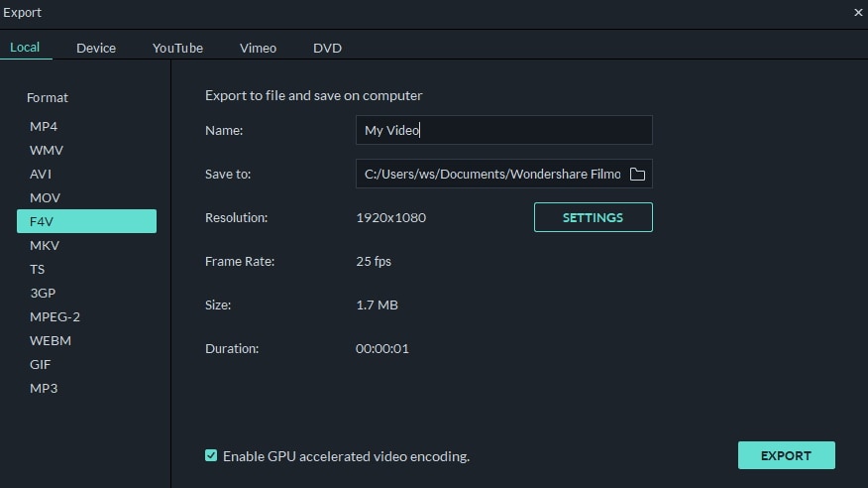Screen dimensions: 868x488
Task: Select the Vimeo tab
Action: 258,48
